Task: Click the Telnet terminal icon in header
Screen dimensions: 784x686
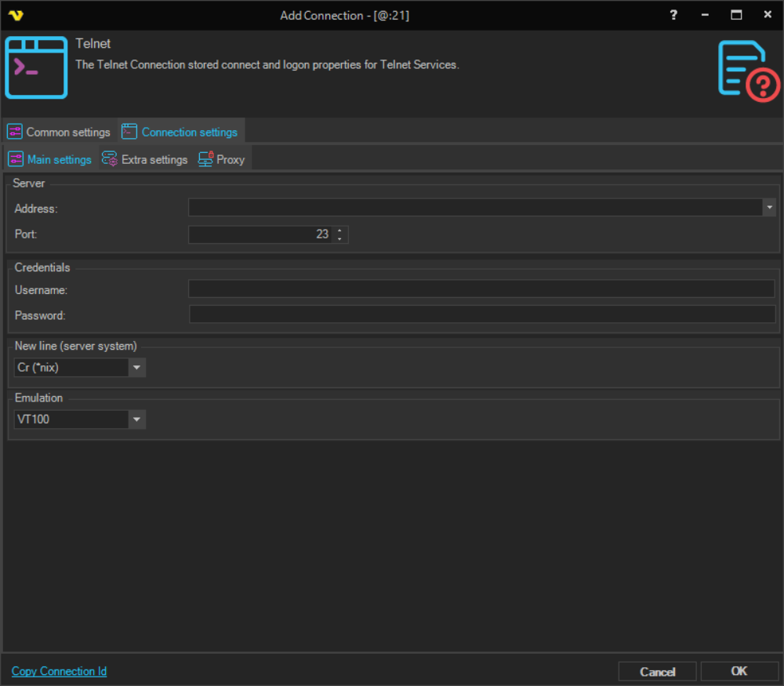Action: pyautogui.click(x=36, y=67)
